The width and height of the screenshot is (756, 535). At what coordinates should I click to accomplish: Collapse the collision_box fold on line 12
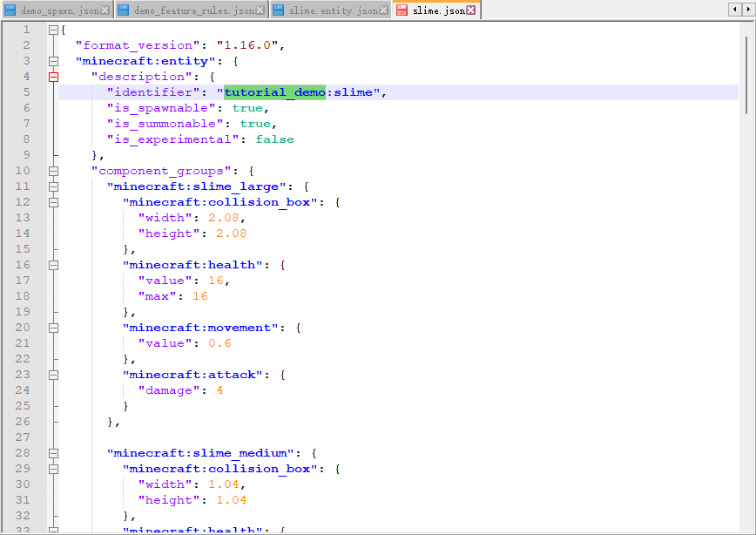click(x=53, y=202)
